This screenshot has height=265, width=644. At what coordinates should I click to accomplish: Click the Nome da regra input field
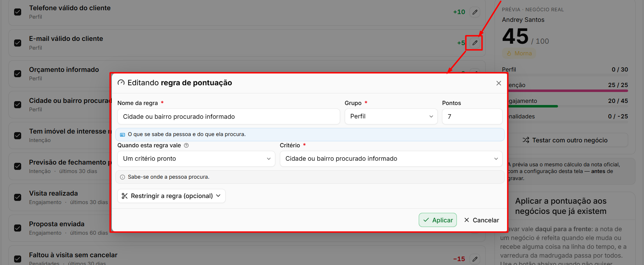(228, 117)
